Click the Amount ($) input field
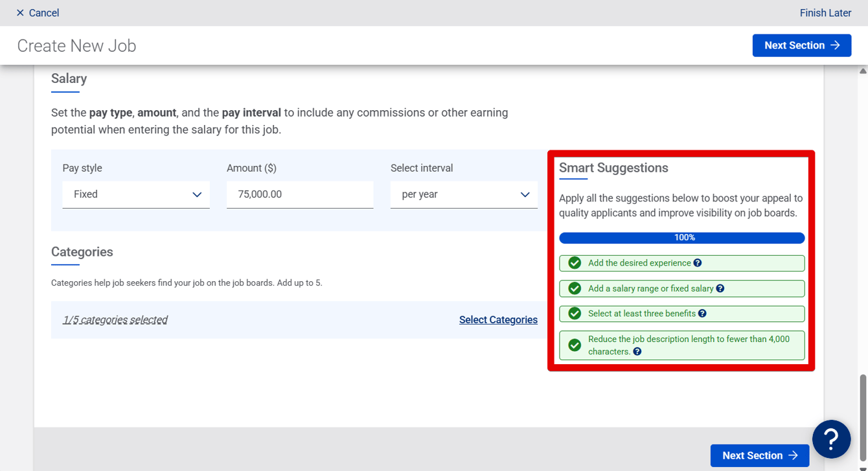 click(x=300, y=194)
